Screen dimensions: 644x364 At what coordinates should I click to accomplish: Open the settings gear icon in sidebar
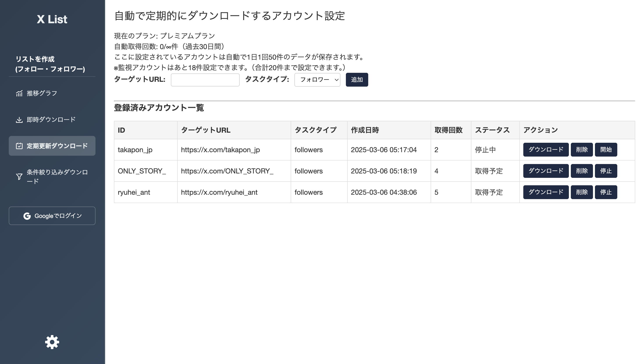(x=52, y=342)
